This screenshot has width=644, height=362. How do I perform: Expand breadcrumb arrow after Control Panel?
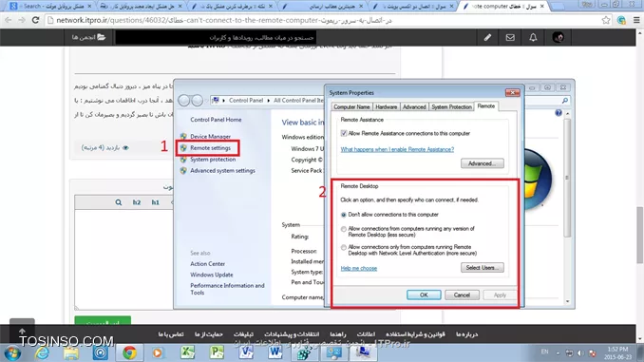tap(269, 101)
